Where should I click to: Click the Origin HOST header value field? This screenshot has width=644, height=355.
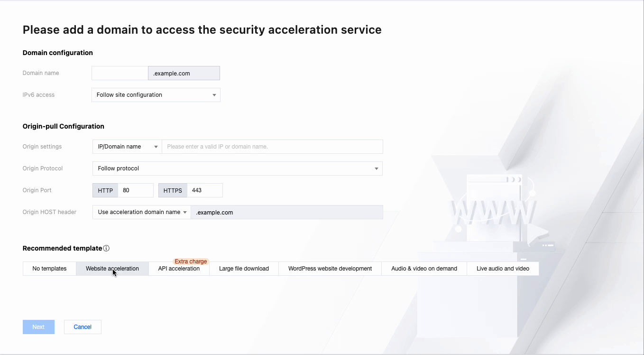[286, 212]
